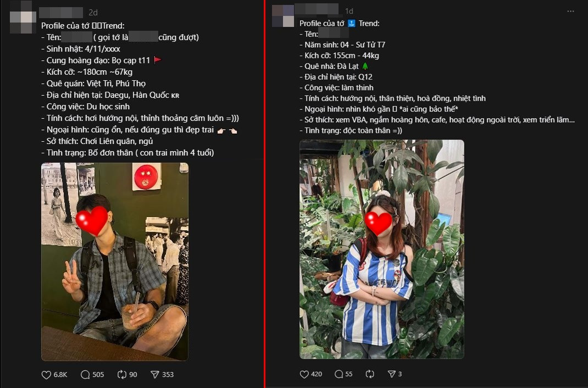Open replies on the post with 55 comments

[x=339, y=374]
